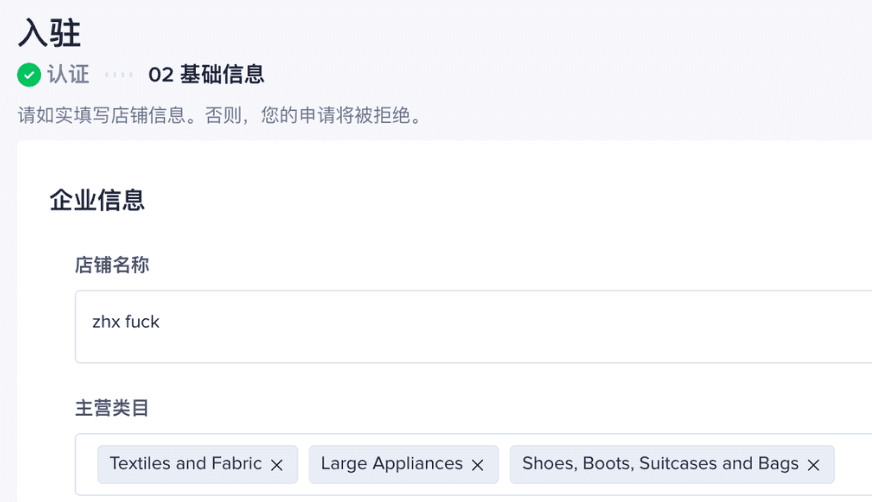Remove the Textiles and Fabric tag
Viewport: 872px width, 502px height.
click(x=276, y=465)
